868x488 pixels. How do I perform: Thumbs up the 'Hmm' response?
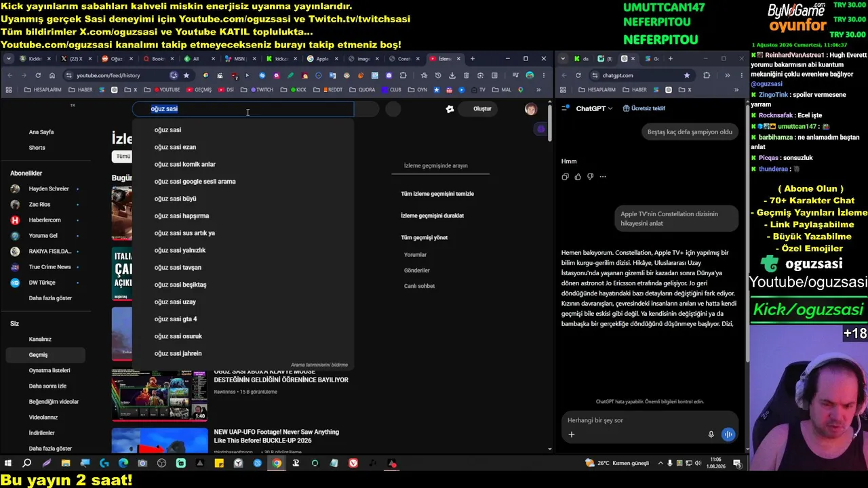coord(578,177)
